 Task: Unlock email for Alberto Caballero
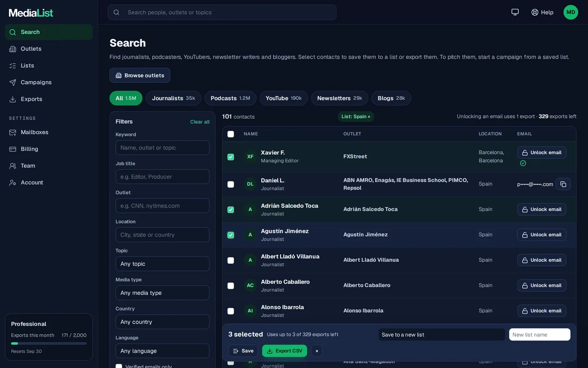coord(542,285)
